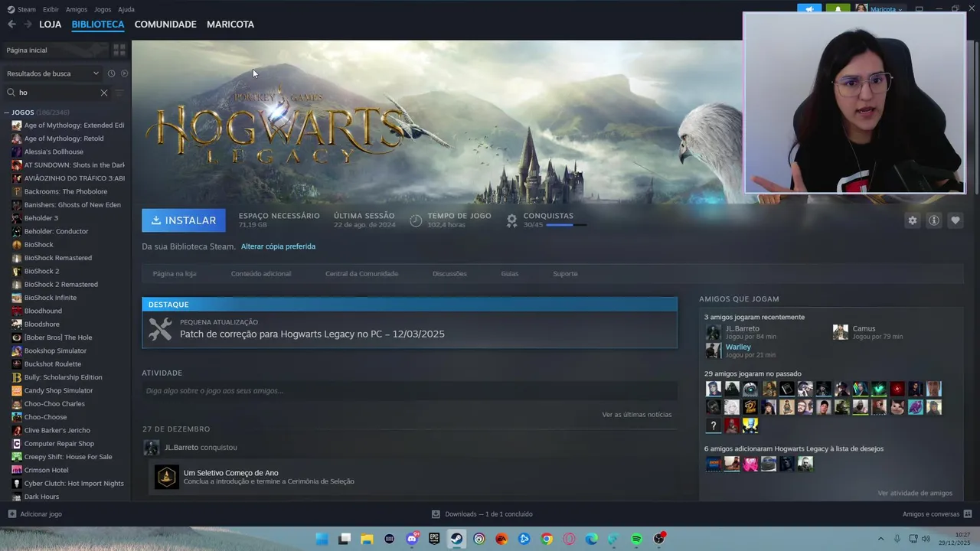980x551 pixels.
Task: Go forward with the right arrow
Action: (28, 24)
